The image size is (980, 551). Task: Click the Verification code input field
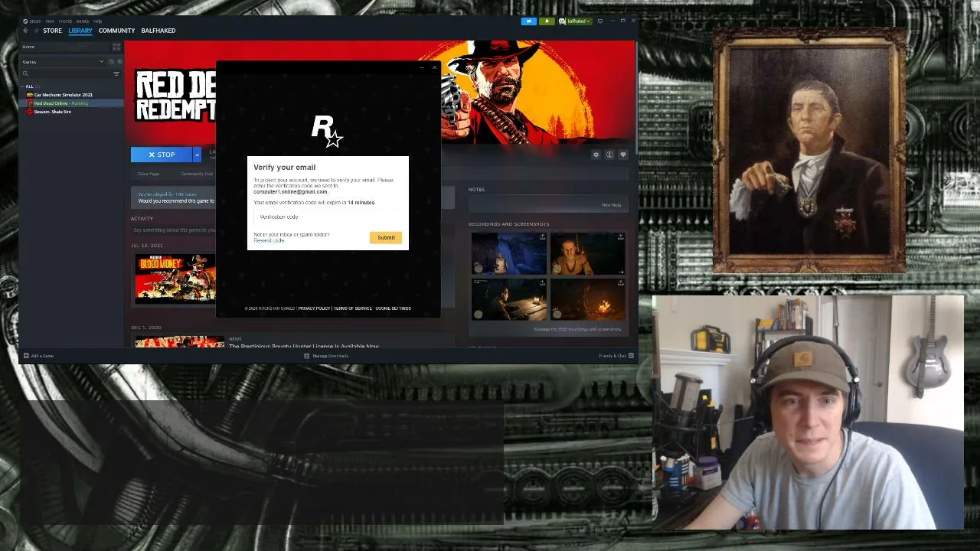tap(328, 217)
